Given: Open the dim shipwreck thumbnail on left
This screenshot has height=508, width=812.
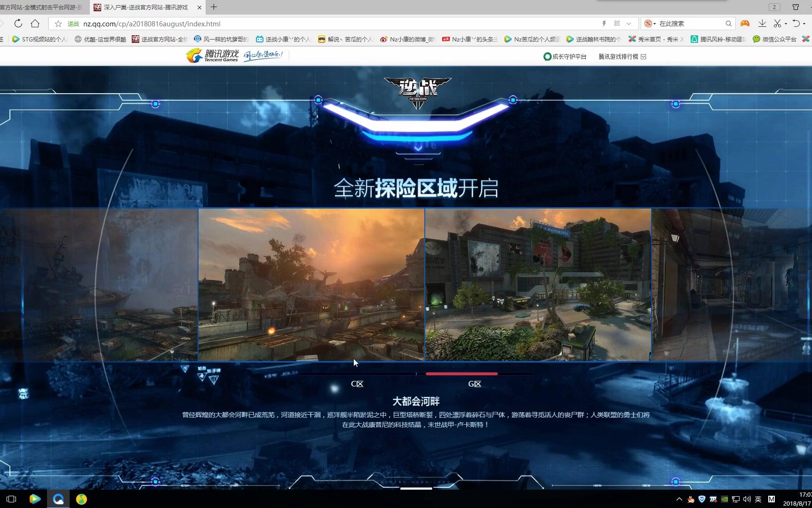Looking at the screenshot, I should (x=99, y=285).
